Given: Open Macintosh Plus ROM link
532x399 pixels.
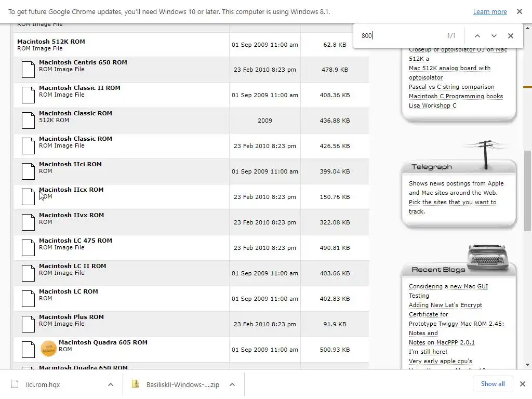Looking at the screenshot, I should (x=72, y=316).
